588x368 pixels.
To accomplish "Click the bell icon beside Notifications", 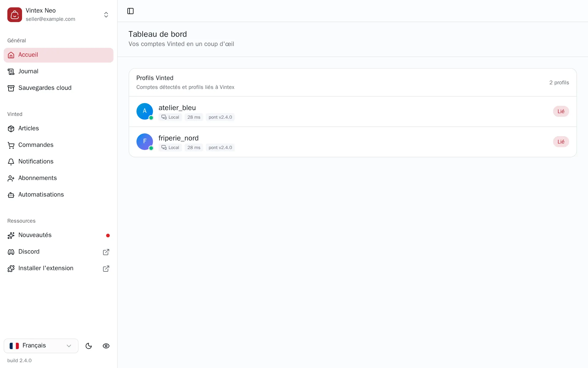I will point(11,162).
